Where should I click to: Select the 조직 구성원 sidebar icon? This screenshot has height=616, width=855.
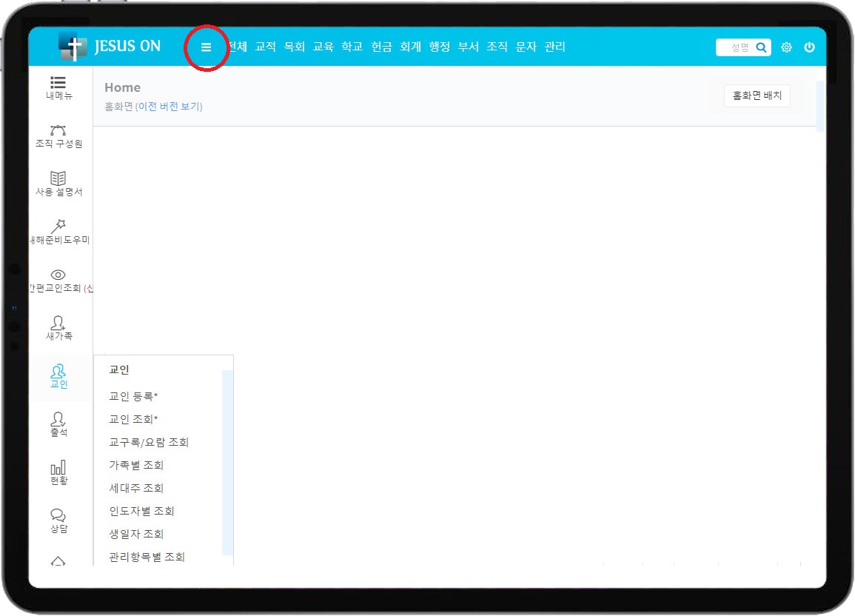click(x=58, y=136)
